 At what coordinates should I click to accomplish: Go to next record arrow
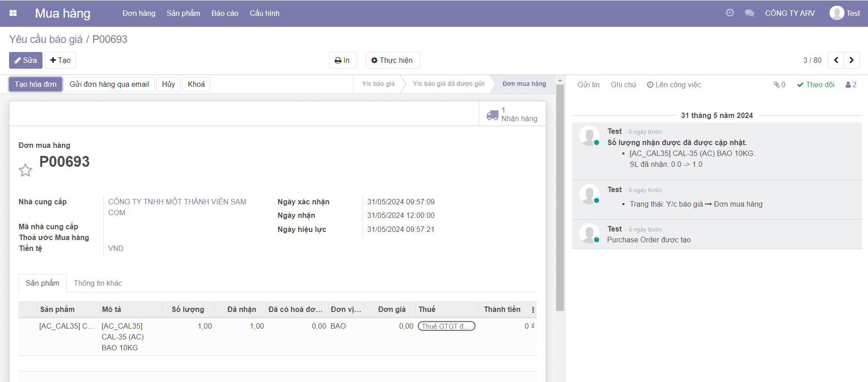(x=851, y=60)
